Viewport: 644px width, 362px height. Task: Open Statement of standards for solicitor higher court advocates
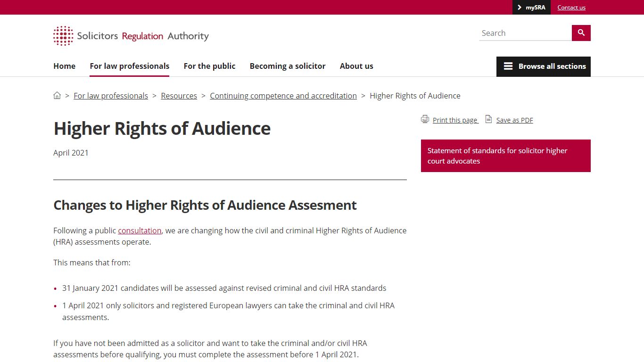[506, 156]
